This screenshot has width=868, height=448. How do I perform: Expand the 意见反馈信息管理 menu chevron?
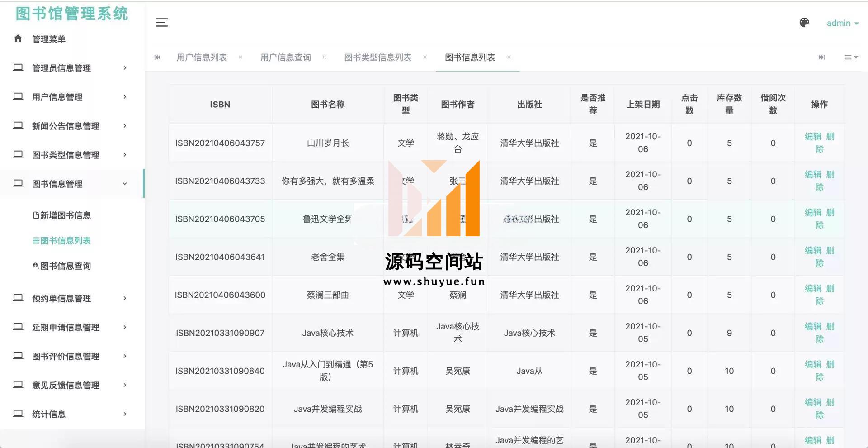(125, 385)
